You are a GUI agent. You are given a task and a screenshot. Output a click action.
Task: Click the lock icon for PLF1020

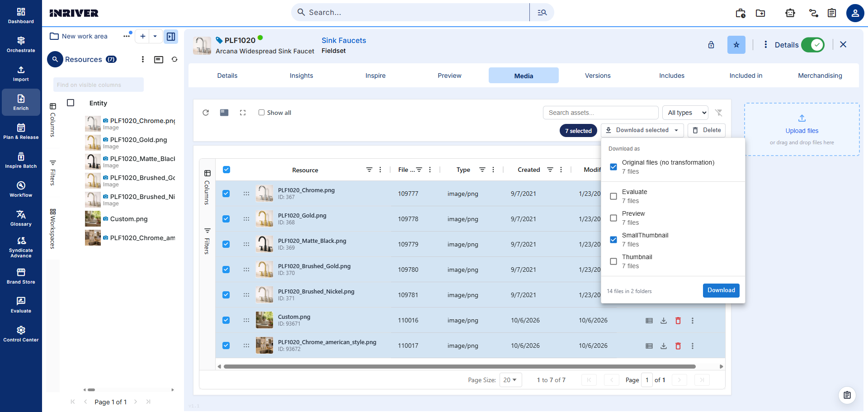(x=711, y=45)
